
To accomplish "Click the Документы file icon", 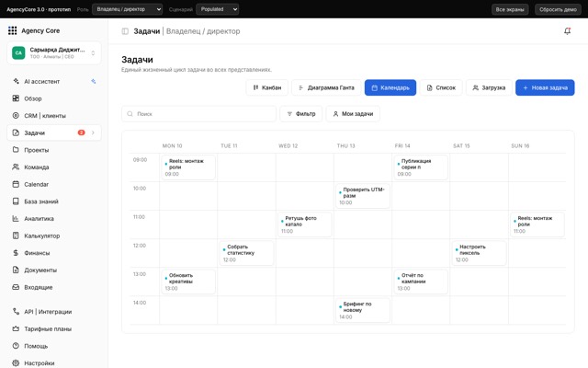I will coord(16,270).
